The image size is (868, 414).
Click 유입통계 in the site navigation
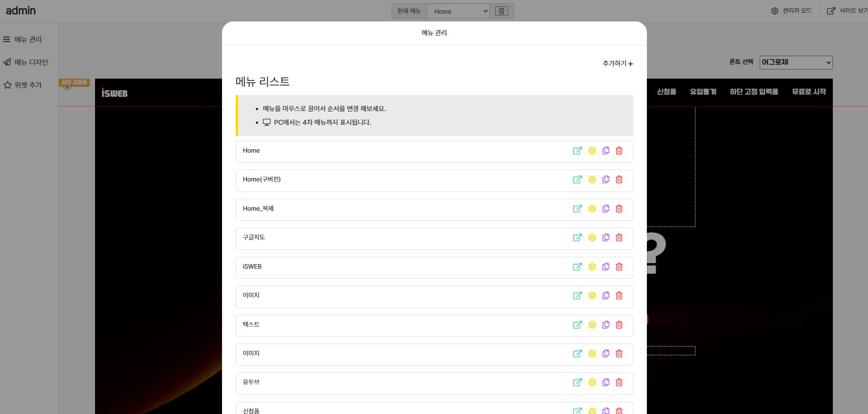703,92
